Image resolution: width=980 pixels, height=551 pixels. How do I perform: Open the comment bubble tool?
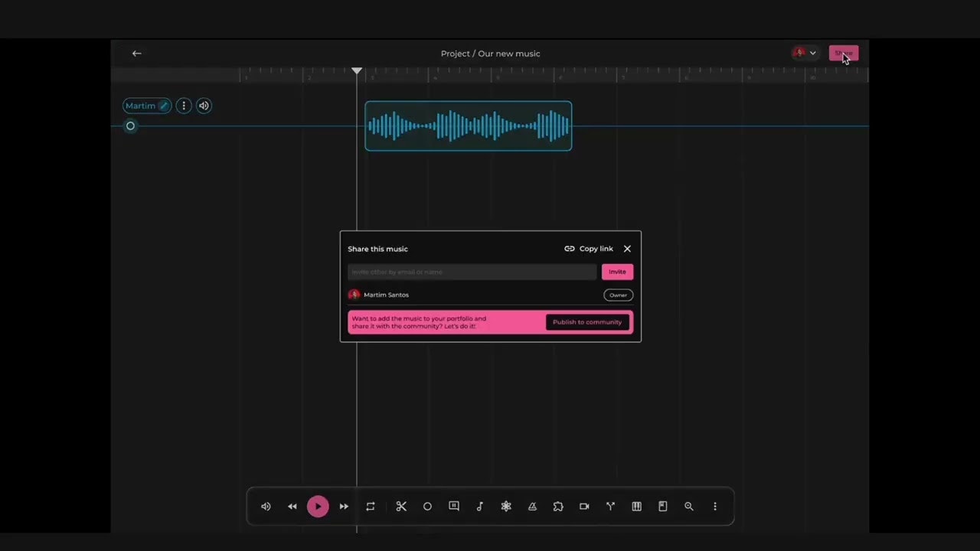point(454,506)
